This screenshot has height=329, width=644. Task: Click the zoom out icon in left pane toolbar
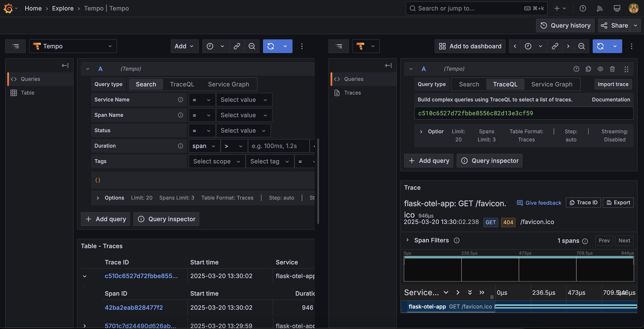tap(252, 46)
